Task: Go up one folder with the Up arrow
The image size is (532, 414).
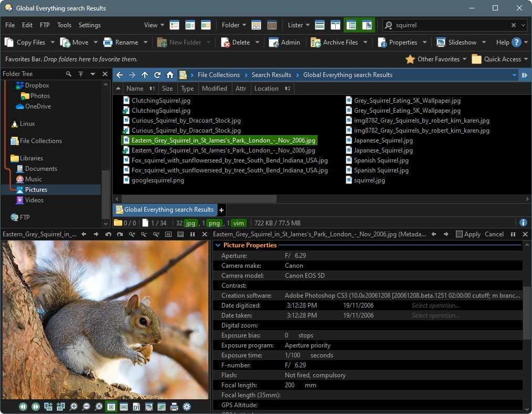Action: pos(144,75)
